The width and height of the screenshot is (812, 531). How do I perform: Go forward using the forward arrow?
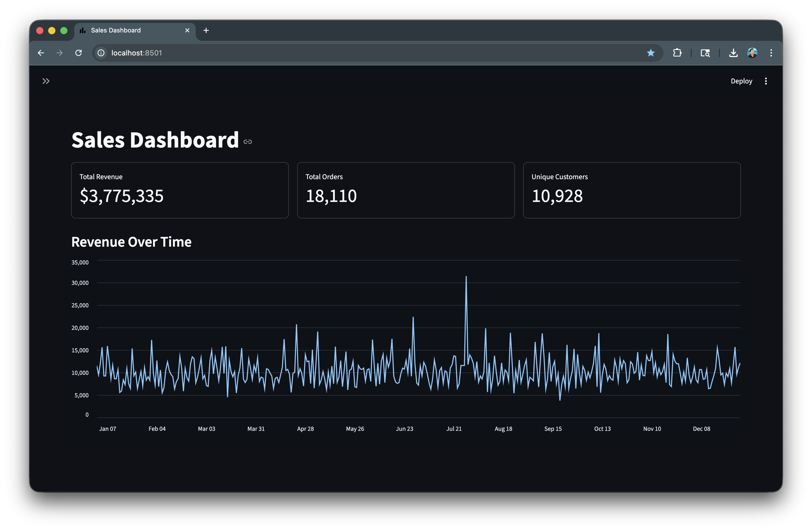pyautogui.click(x=60, y=53)
